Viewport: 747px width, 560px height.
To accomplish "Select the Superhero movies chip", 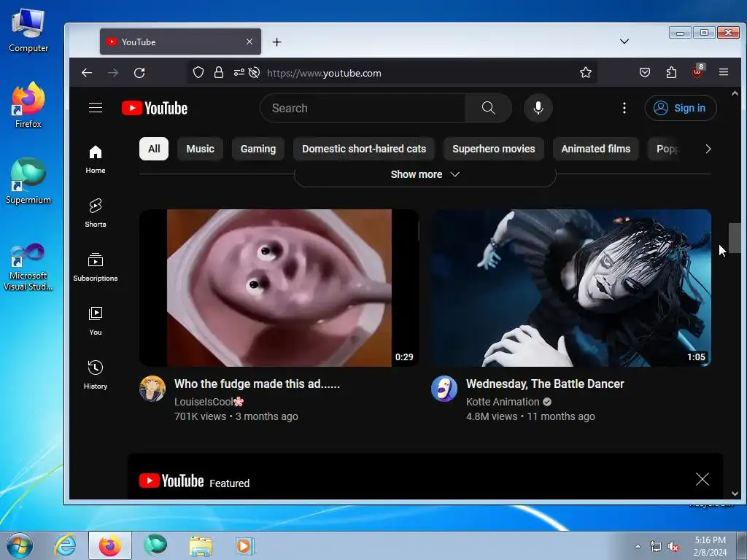I will (494, 149).
